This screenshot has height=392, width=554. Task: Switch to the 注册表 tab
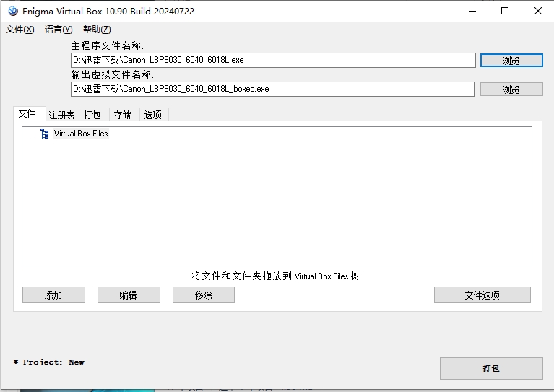(62, 115)
